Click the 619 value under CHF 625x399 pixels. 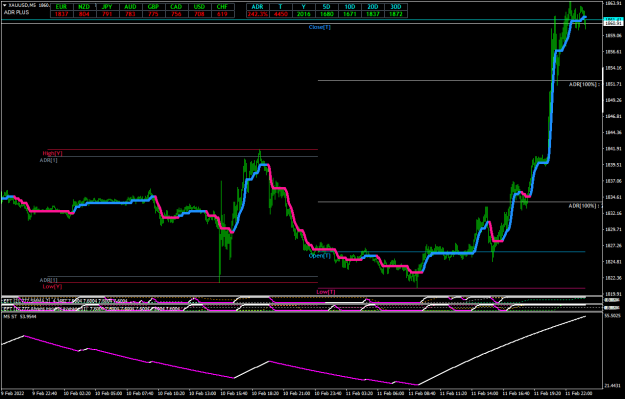tap(222, 14)
